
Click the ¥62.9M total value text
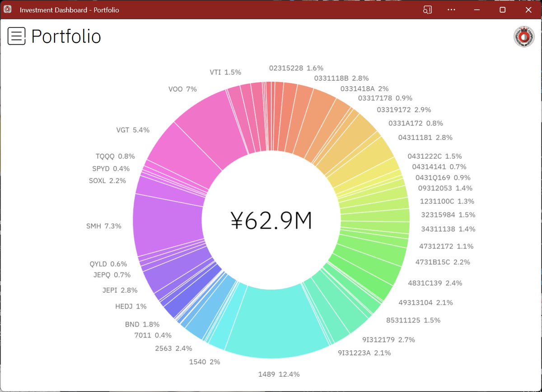[x=271, y=221]
